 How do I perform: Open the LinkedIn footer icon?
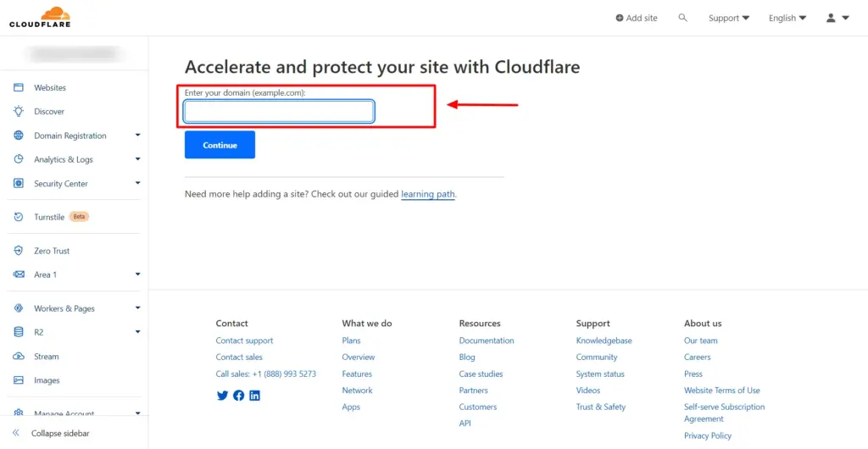coord(254,396)
